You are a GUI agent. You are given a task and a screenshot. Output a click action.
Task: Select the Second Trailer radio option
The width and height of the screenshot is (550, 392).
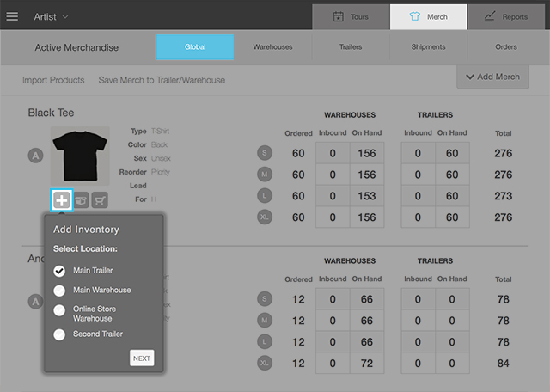pos(59,334)
